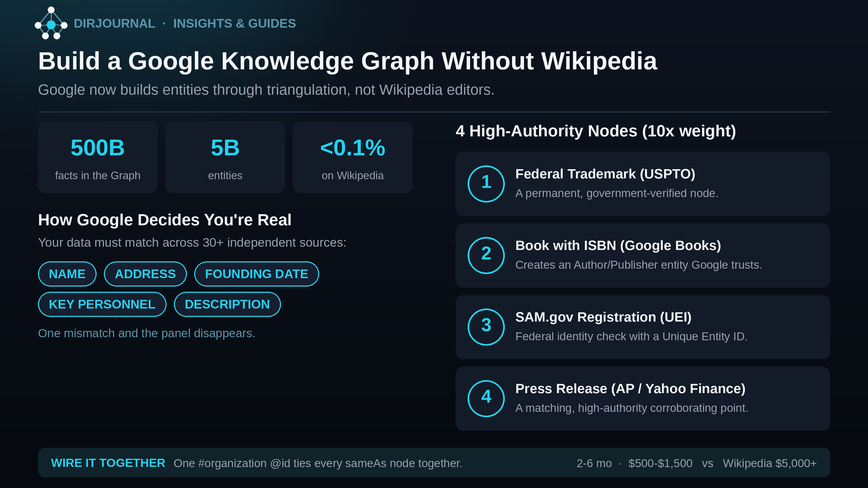This screenshot has height=488, width=868.
Task: Click the 500B facts stat
Action: click(x=98, y=157)
